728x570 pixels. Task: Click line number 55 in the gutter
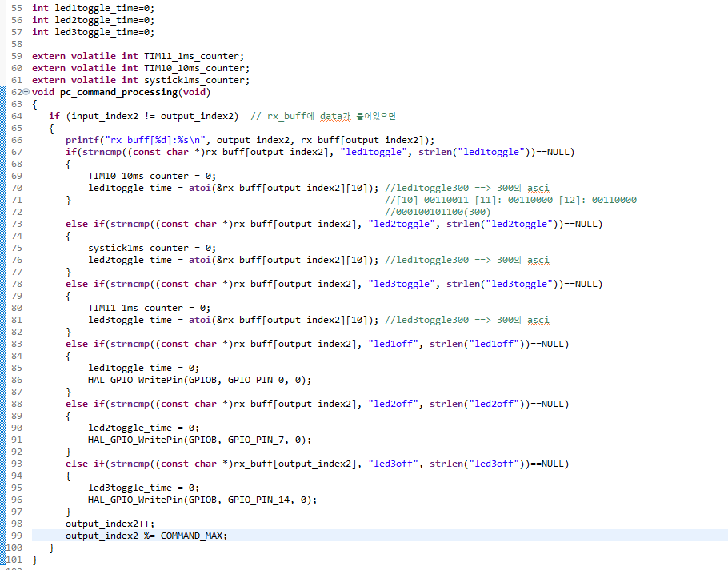click(16, 8)
